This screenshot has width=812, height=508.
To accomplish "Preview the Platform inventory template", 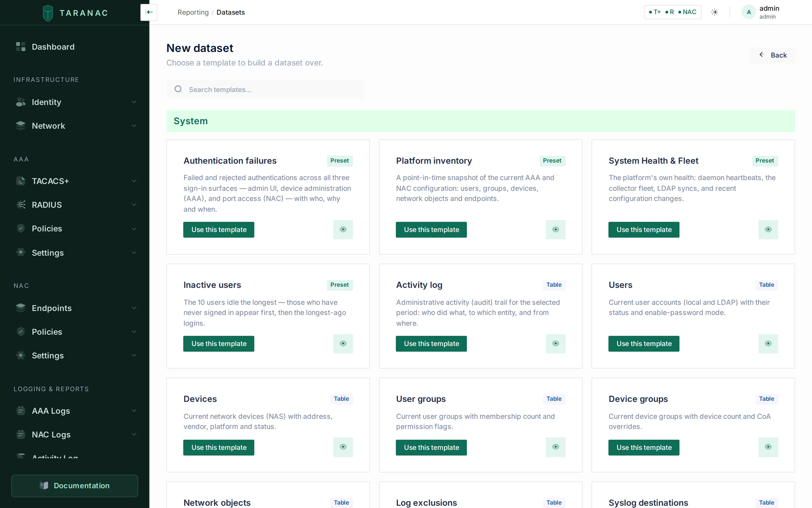I will pos(556,229).
